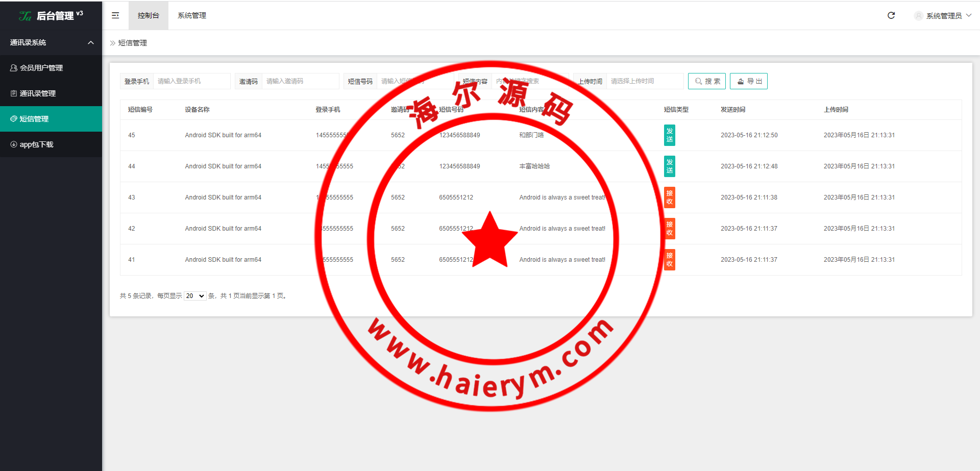This screenshot has width=980, height=471.
Task: Click the green 发送 tag in row 45
Action: click(669, 135)
